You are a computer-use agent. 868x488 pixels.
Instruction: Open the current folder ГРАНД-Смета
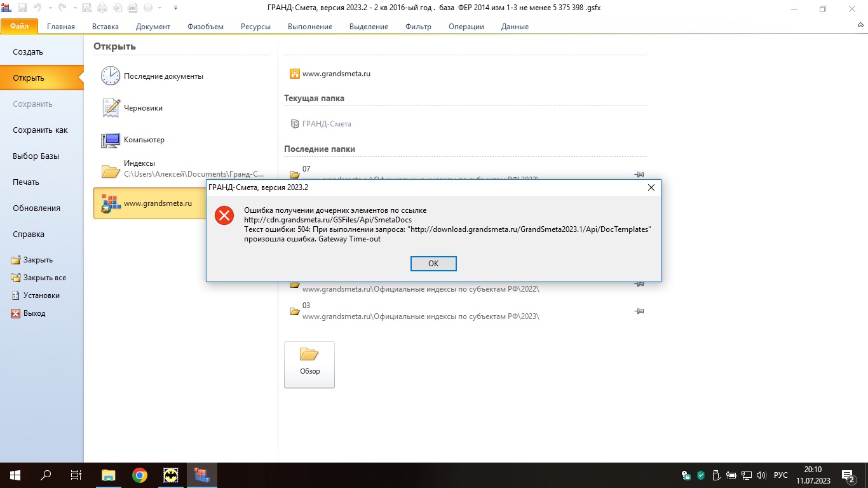point(320,124)
